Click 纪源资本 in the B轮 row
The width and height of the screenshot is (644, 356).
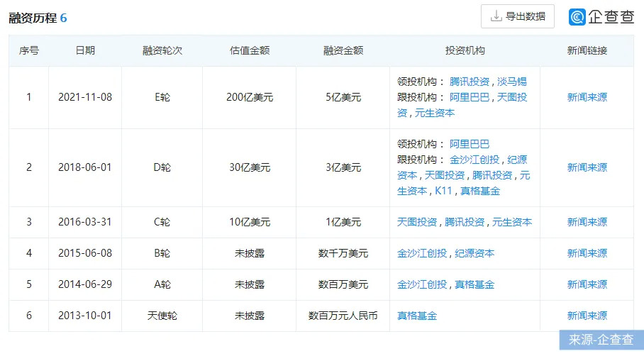(x=474, y=253)
